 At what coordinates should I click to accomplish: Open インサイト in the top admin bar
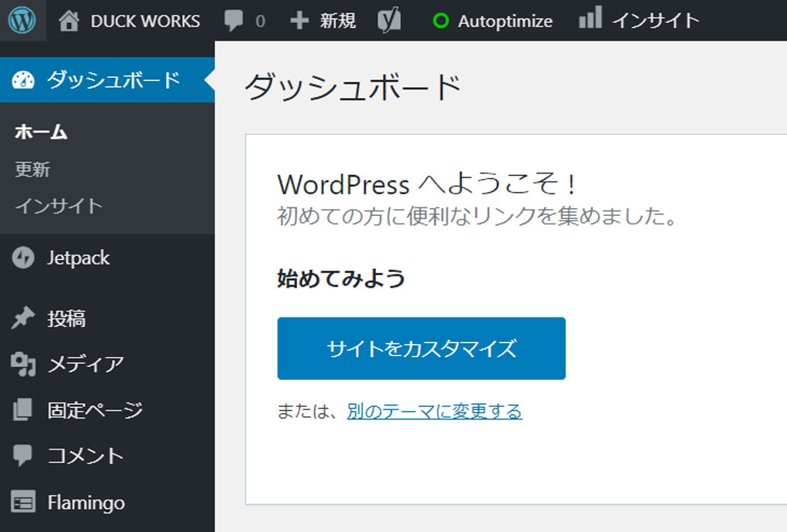(656, 21)
